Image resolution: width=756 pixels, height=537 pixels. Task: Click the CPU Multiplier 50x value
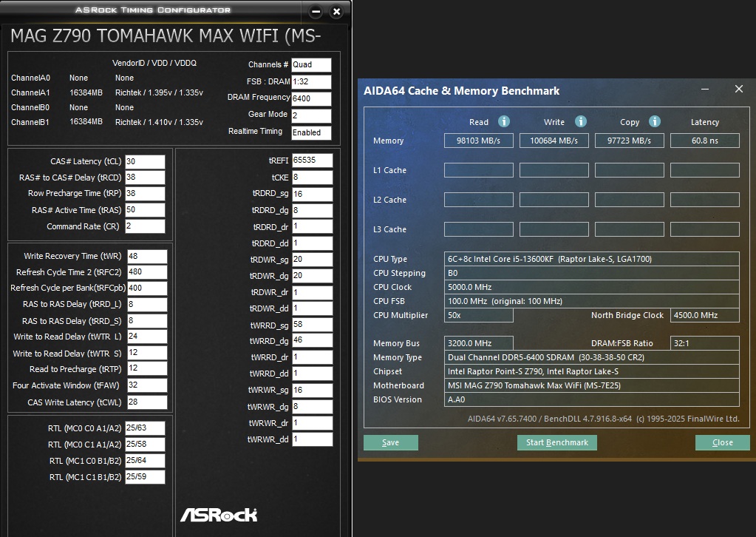(x=478, y=315)
